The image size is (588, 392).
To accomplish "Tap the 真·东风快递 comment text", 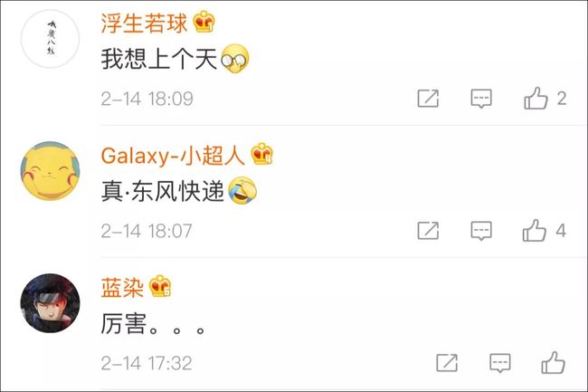I will 162,191.
